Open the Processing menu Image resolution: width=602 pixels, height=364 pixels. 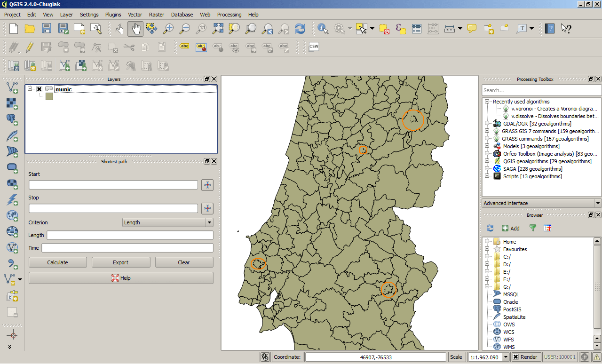click(x=230, y=15)
